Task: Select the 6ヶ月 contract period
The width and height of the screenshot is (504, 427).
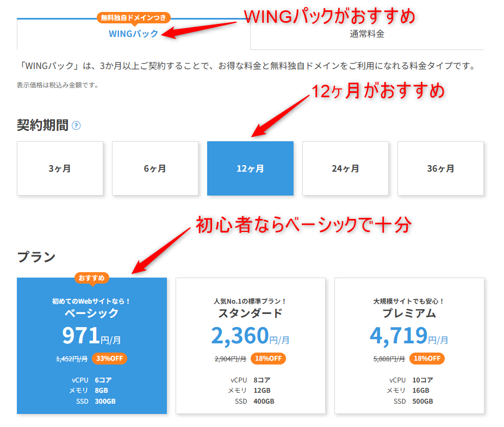Action: coord(155,168)
